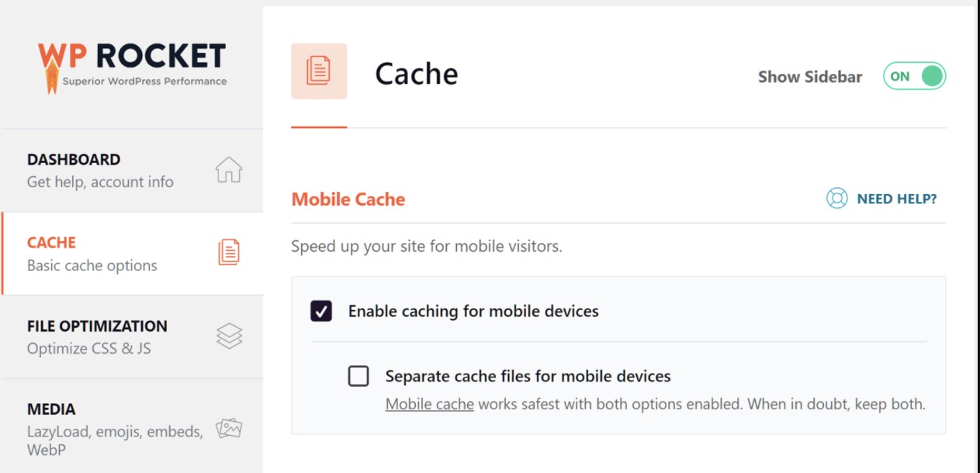Screen dimensions: 980x473
Task: Click the document icon in the Cache sidebar item
Action: tap(229, 252)
